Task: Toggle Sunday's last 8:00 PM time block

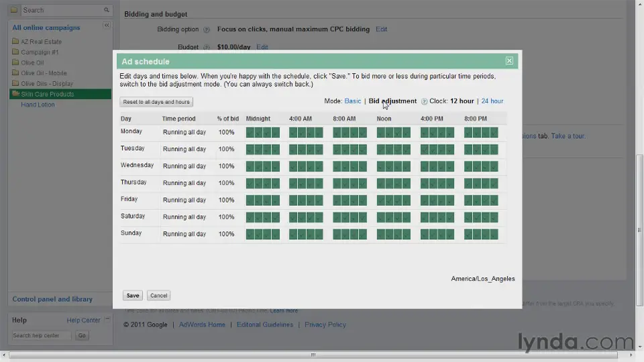Action: [x=494, y=234]
